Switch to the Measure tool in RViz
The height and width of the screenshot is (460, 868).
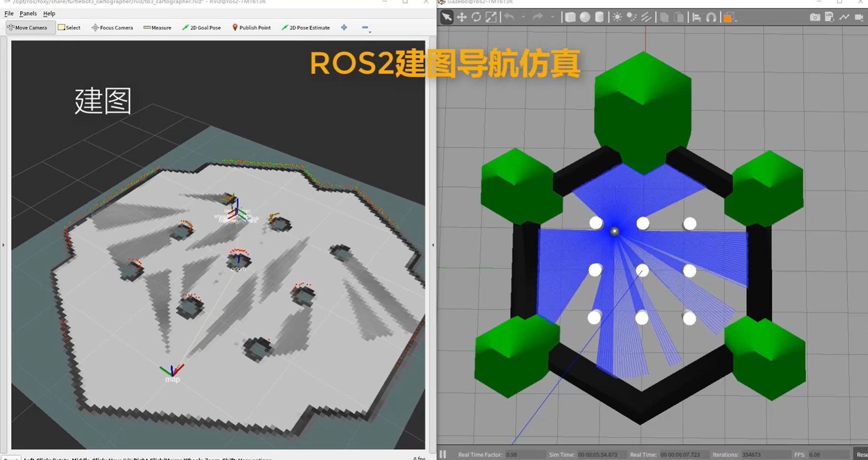pos(157,28)
